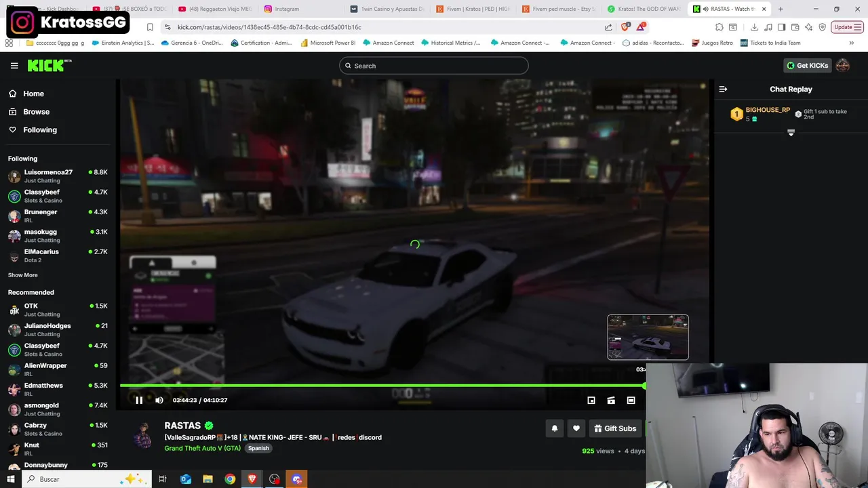Follow RASTAS with heart button
The height and width of the screenshot is (488, 868).
coord(576,428)
